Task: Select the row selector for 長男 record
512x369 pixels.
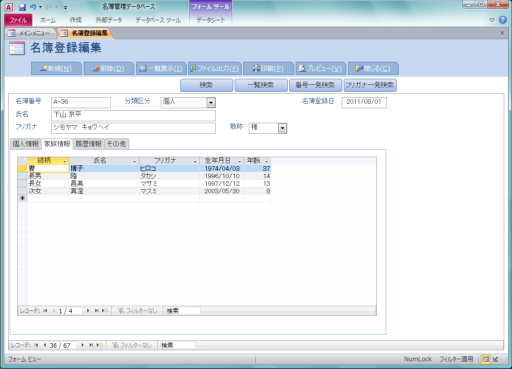Action: (22, 176)
